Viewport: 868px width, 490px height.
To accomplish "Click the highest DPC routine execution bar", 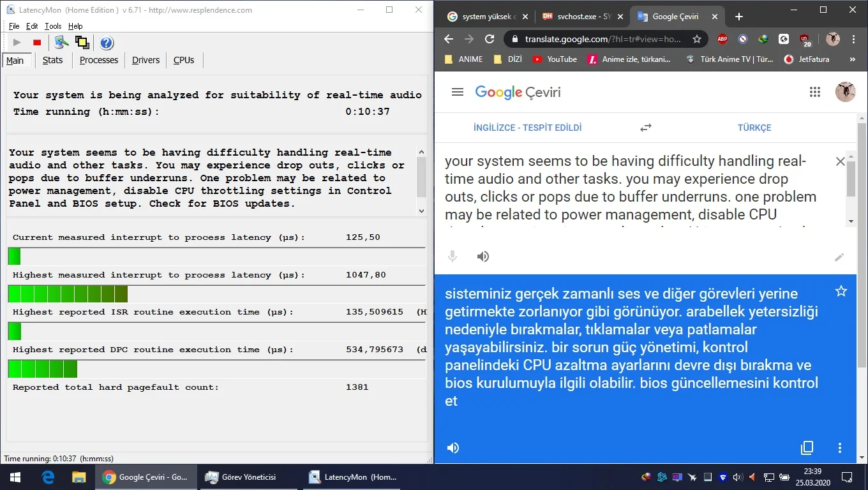I will tap(216, 369).
